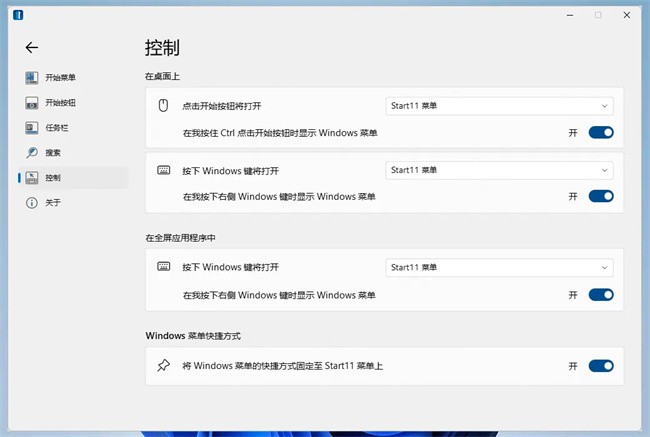Click the back arrow icon
Screen dimensions: 650x437
32,47
